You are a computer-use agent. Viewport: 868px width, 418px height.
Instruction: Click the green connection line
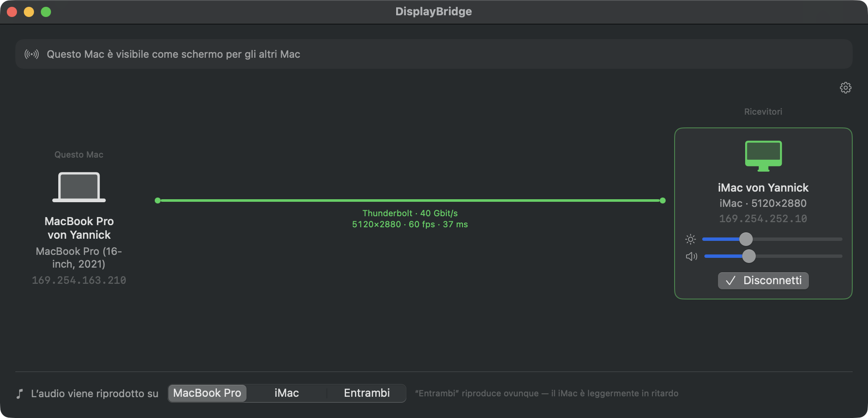[x=410, y=201]
